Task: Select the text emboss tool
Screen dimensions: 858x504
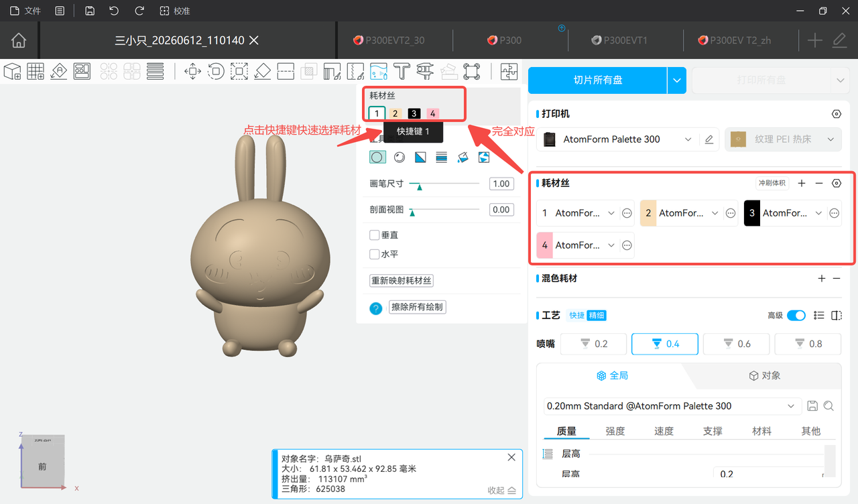Action: [402, 71]
